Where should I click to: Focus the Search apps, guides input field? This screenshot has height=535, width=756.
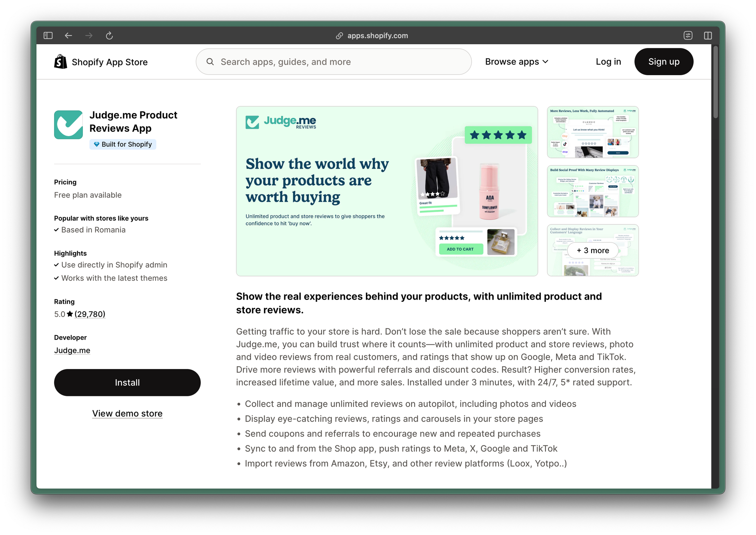334,62
